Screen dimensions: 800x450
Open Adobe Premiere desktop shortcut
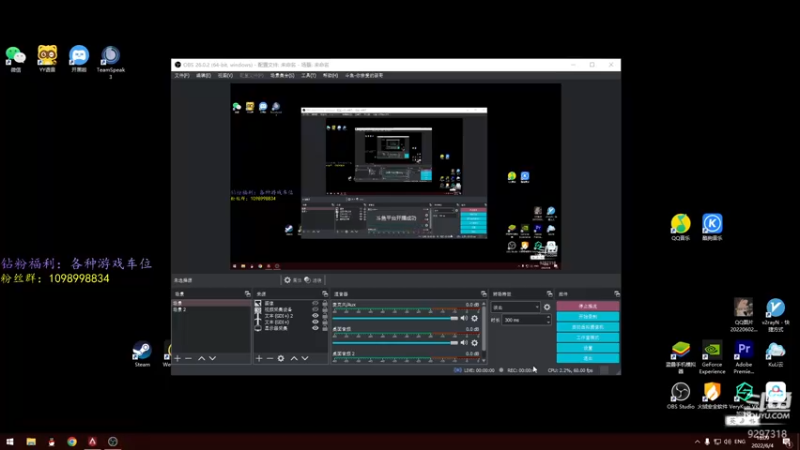[743, 357]
